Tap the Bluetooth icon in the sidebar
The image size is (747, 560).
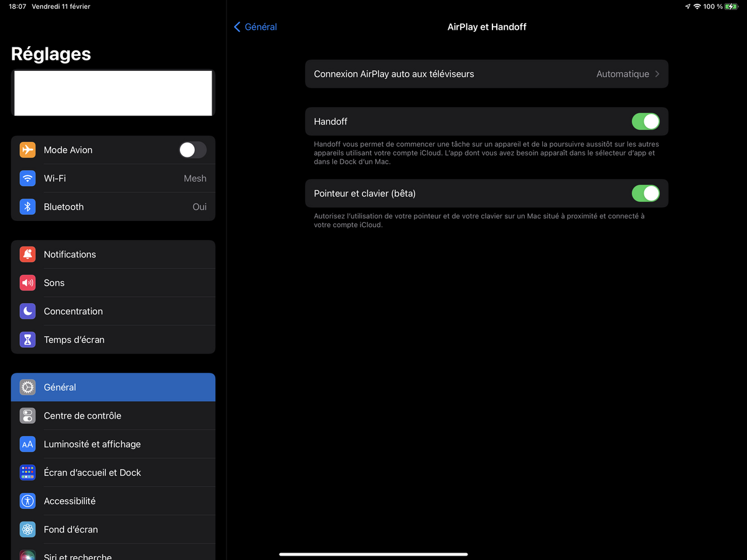(x=27, y=207)
